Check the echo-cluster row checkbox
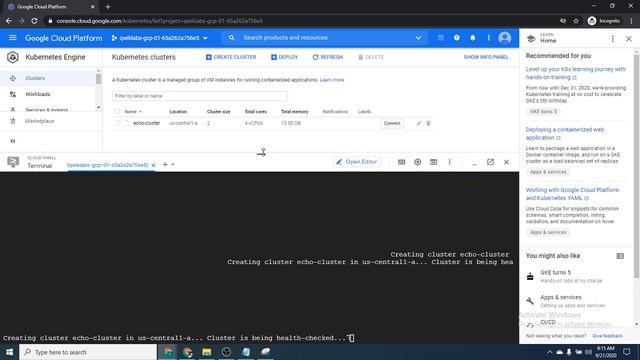Image resolution: width=640 pixels, height=360 pixels. click(118, 123)
